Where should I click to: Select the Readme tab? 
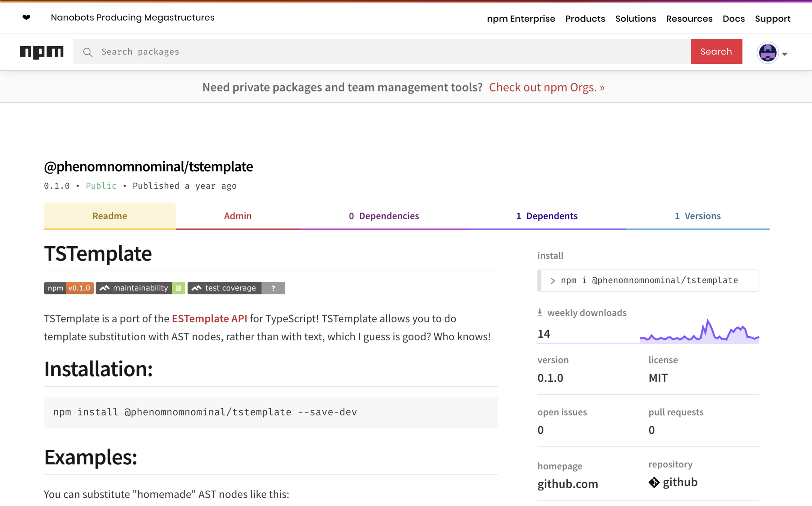[110, 216]
